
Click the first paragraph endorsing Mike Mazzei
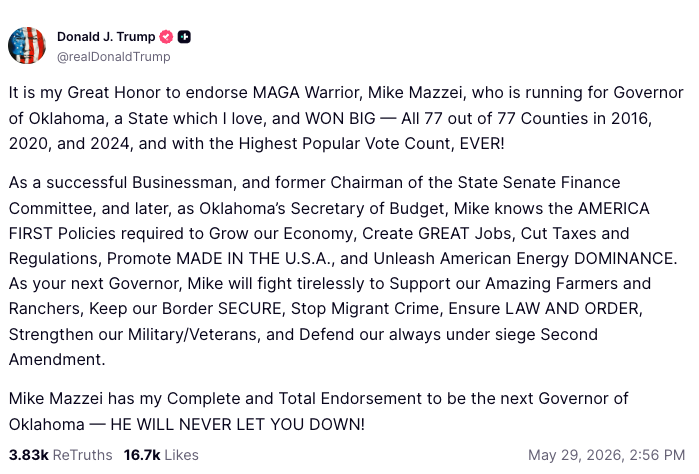[346, 118]
